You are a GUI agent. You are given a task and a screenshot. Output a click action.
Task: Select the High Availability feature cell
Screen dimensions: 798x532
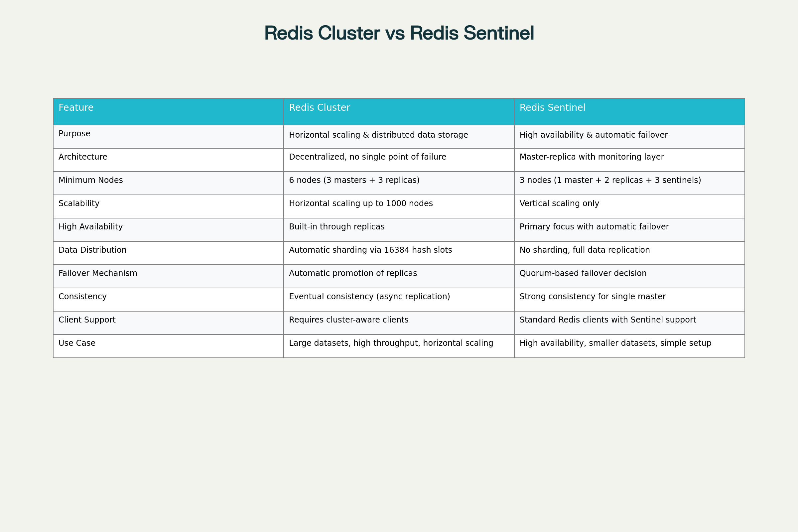click(90, 227)
